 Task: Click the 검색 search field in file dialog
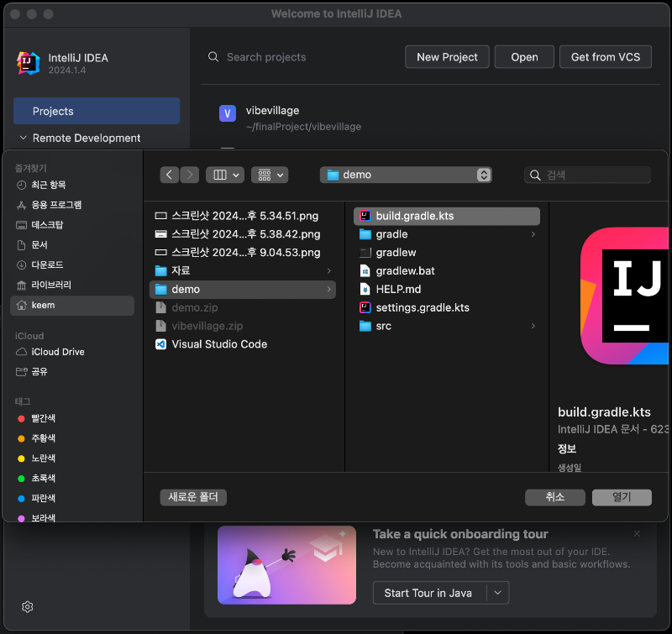click(587, 175)
